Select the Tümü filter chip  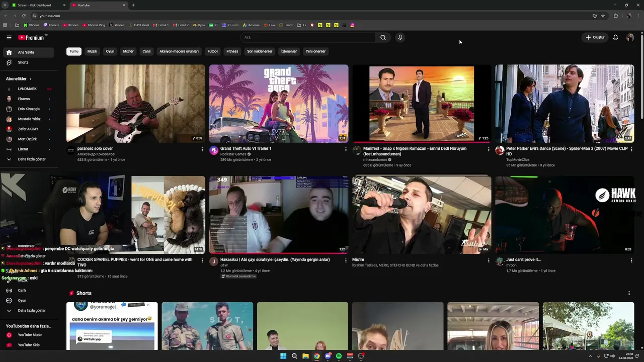click(x=74, y=51)
